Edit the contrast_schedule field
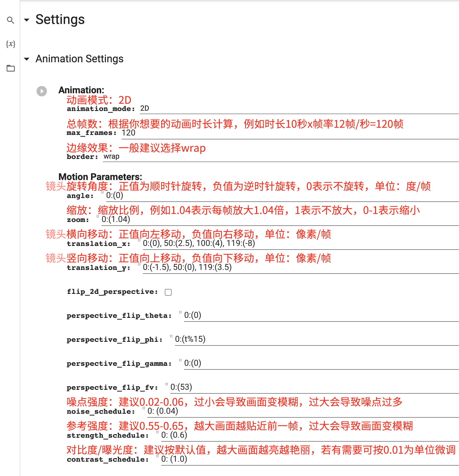 point(310,459)
